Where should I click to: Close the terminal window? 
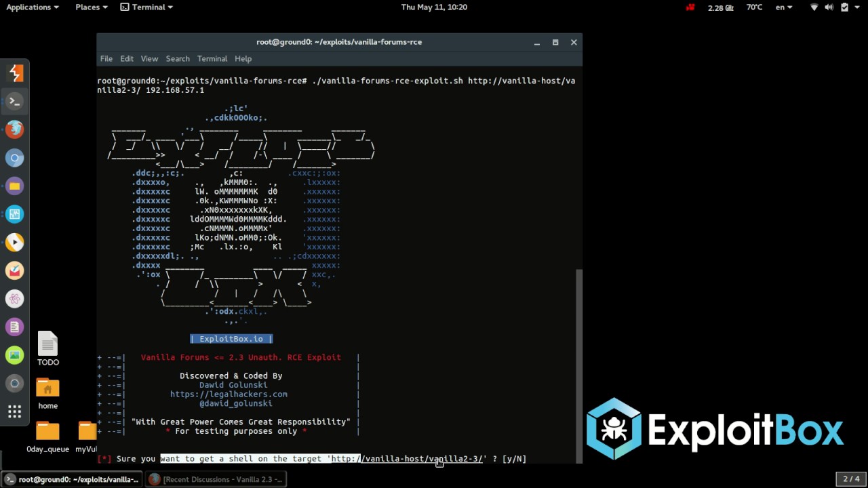(x=574, y=42)
